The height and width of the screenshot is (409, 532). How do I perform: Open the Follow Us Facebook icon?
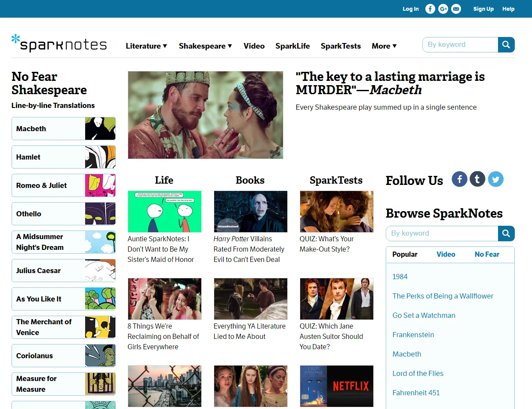click(459, 179)
